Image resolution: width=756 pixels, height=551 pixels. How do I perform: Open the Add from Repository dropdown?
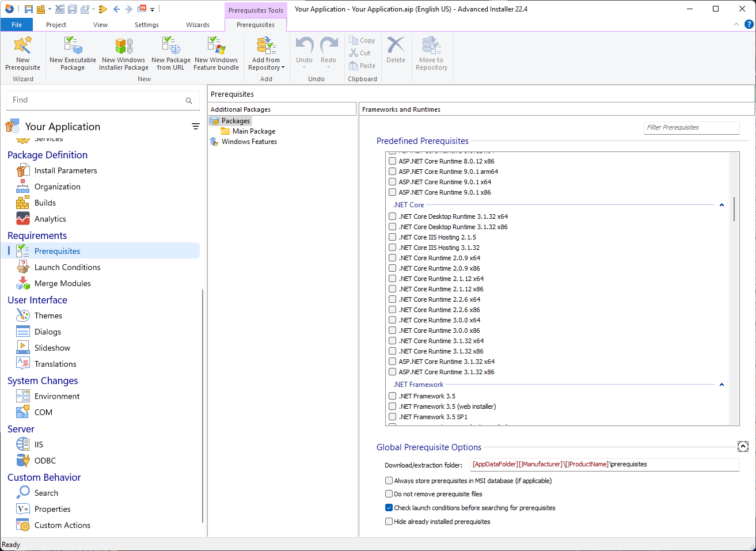pos(266,53)
